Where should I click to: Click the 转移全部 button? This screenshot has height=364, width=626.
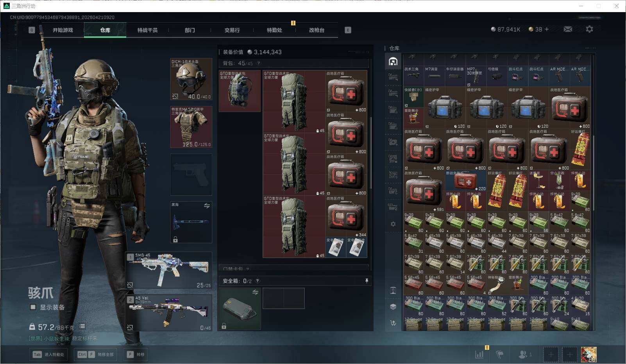tap(96, 354)
